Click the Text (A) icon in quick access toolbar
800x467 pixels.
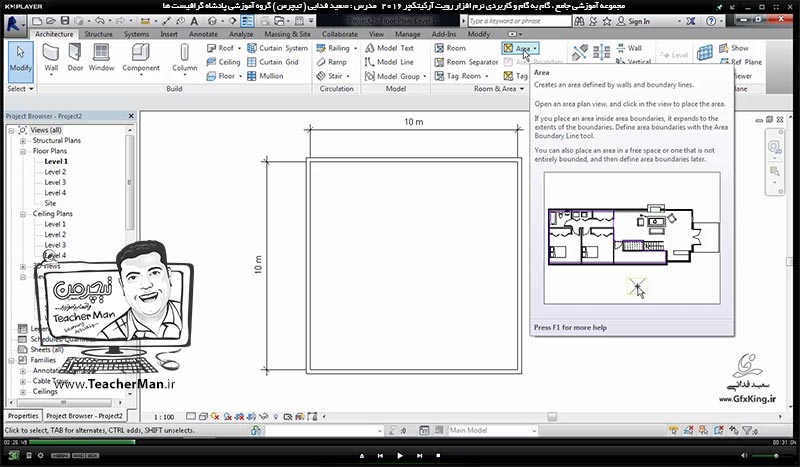point(194,21)
